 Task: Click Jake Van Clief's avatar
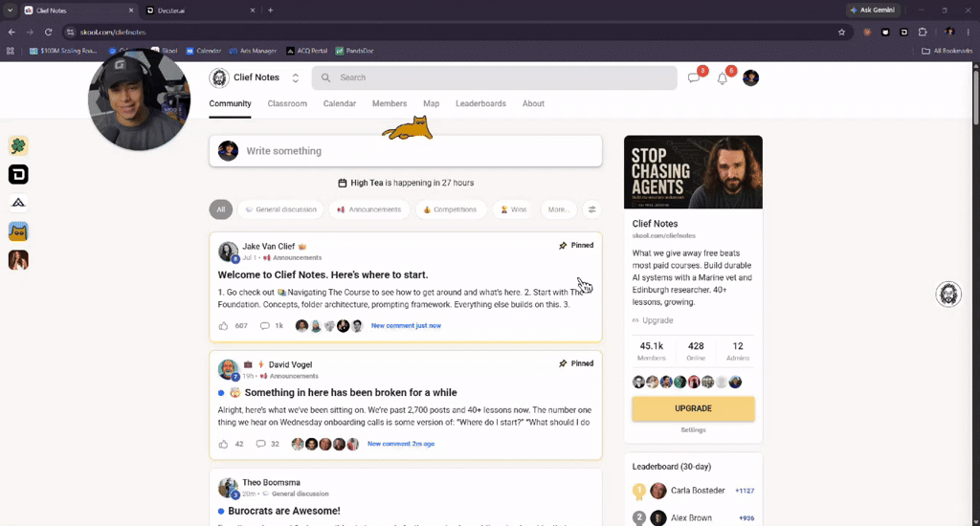(x=228, y=252)
